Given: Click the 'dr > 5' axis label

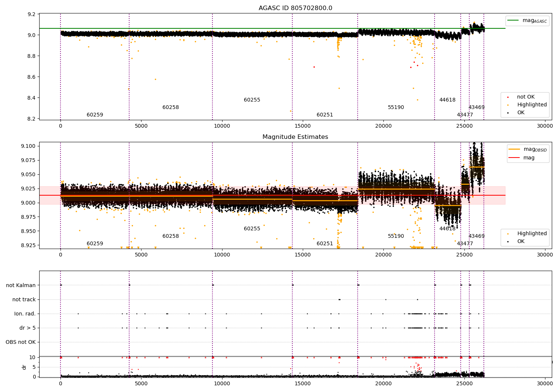Looking at the screenshot, I should click(x=28, y=328).
